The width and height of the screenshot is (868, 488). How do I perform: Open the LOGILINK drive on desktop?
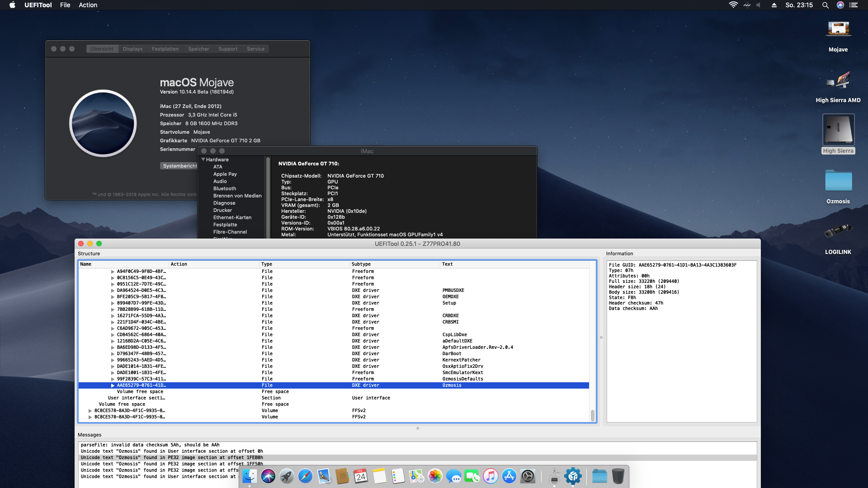[x=838, y=231]
